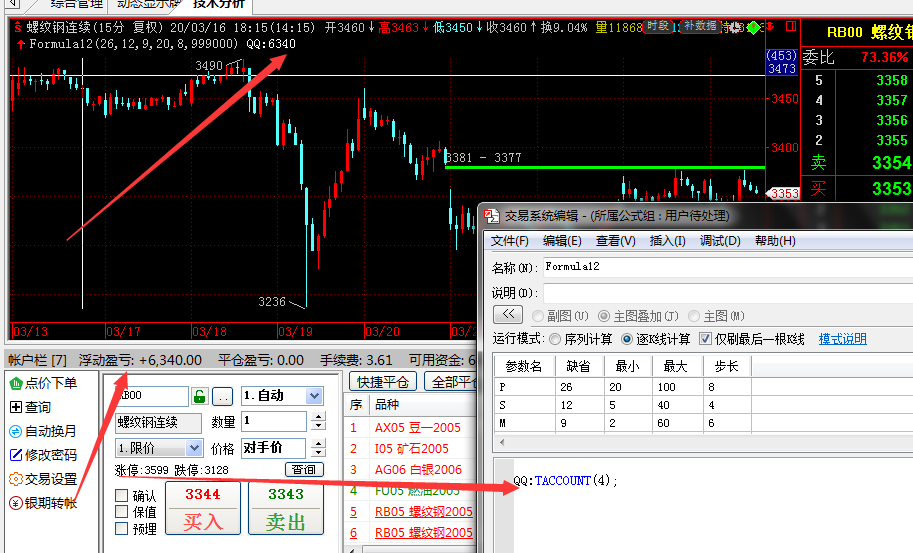Click the red split-pane icon at chart corner

[x=791, y=26]
